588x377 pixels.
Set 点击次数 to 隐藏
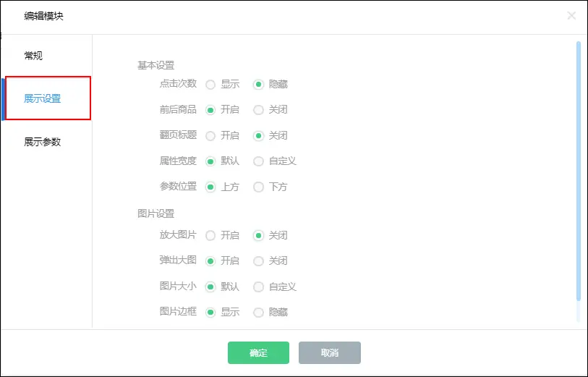pyautogui.click(x=258, y=84)
